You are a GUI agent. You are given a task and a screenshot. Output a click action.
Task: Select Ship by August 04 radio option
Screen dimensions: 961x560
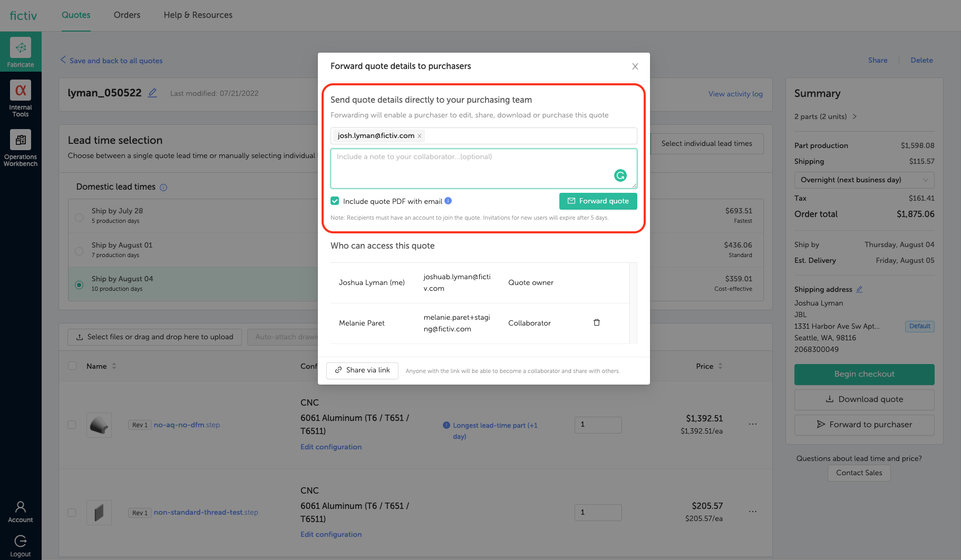click(x=79, y=285)
